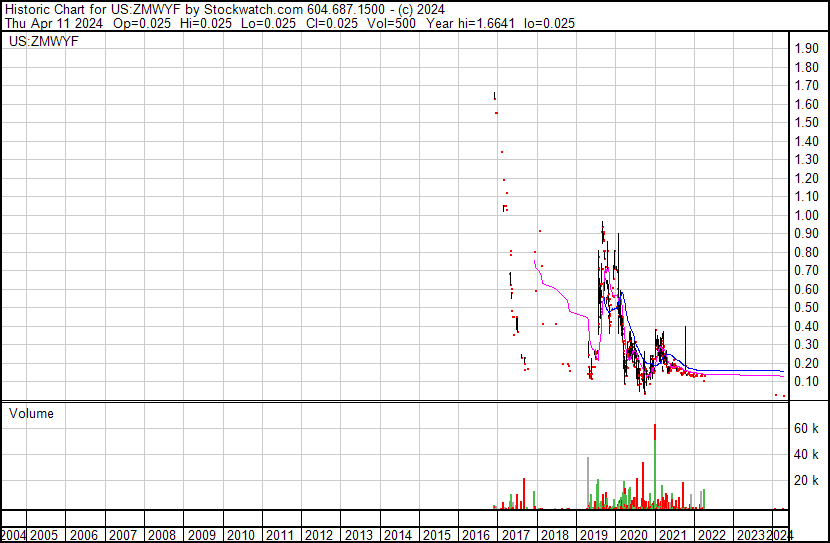Click the blue moving average line near 2023
Viewport: 830px width, 543px height.
point(741,370)
